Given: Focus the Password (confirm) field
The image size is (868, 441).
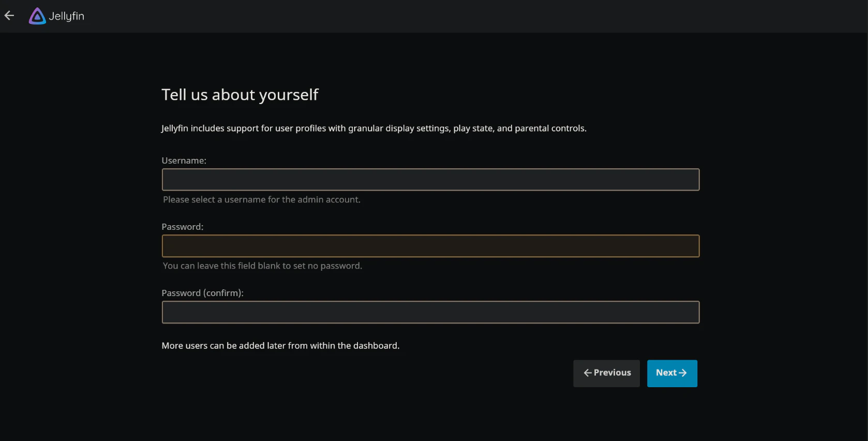Looking at the screenshot, I should (x=430, y=312).
